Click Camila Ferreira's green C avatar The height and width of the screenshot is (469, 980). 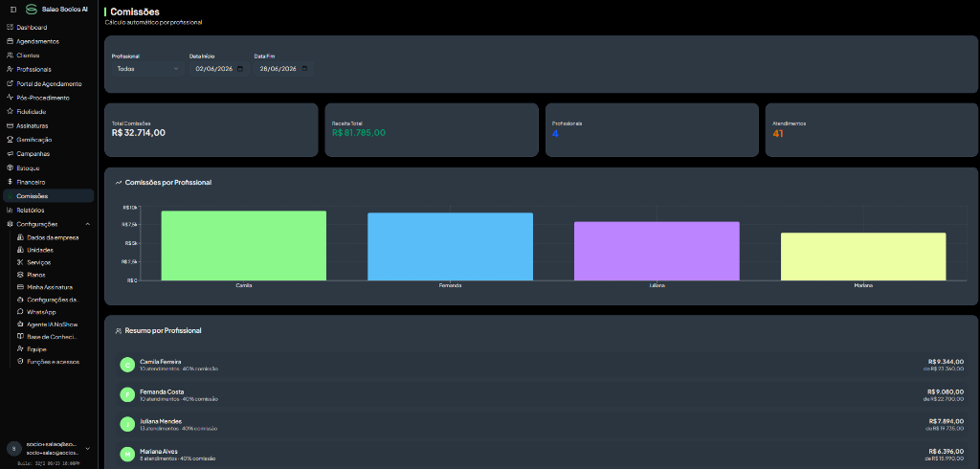pyautogui.click(x=127, y=366)
